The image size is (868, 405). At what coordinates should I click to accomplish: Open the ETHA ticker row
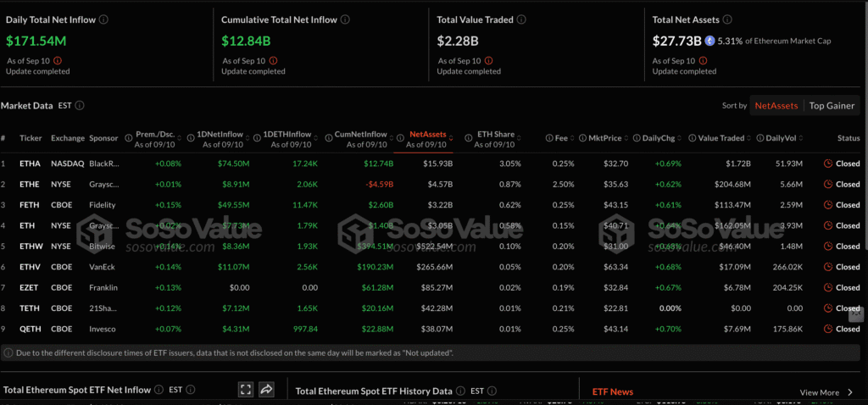click(31, 164)
